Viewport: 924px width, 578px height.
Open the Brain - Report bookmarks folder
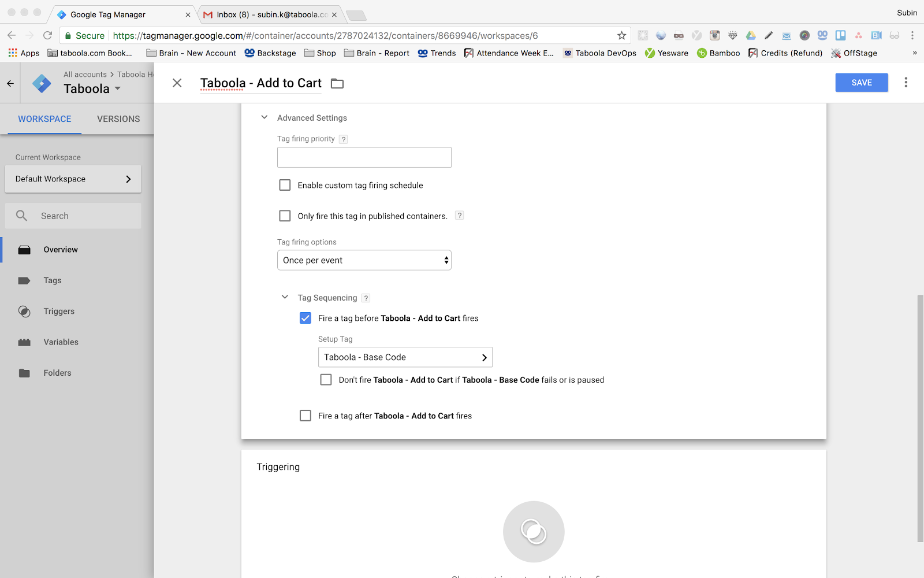click(377, 53)
